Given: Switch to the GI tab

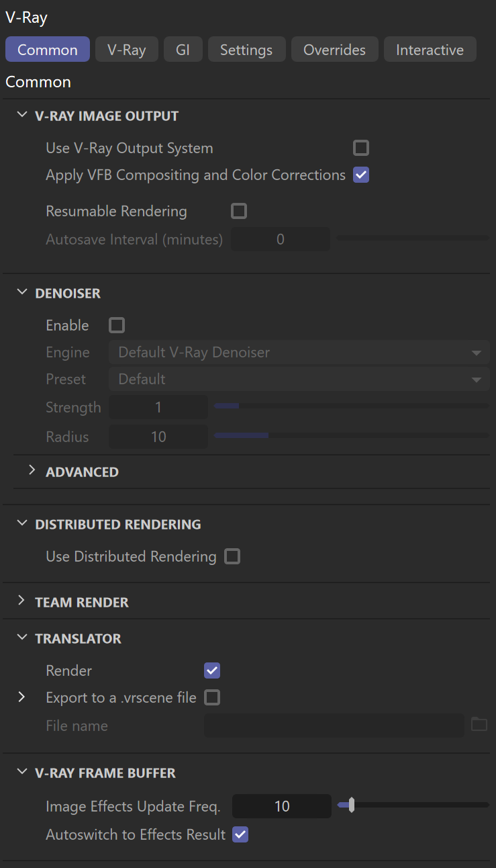Looking at the screenshot, I should click(x=183, y=50).
